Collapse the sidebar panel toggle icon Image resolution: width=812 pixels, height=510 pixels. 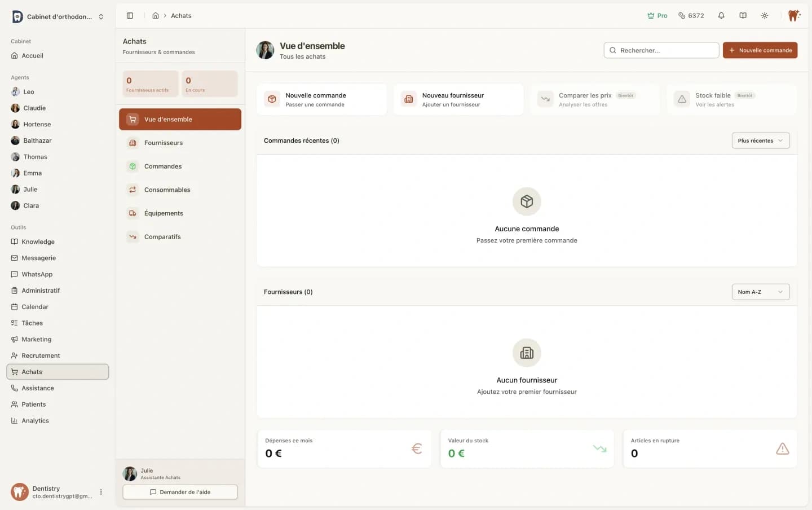tap(130, 16)
